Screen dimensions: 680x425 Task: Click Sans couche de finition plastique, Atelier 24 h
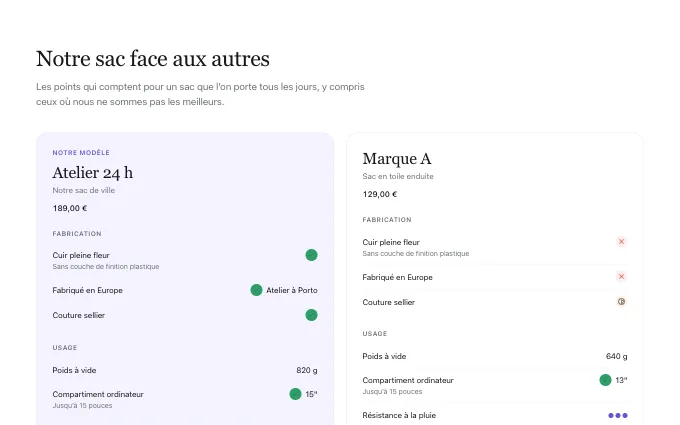tap(106, 266)
